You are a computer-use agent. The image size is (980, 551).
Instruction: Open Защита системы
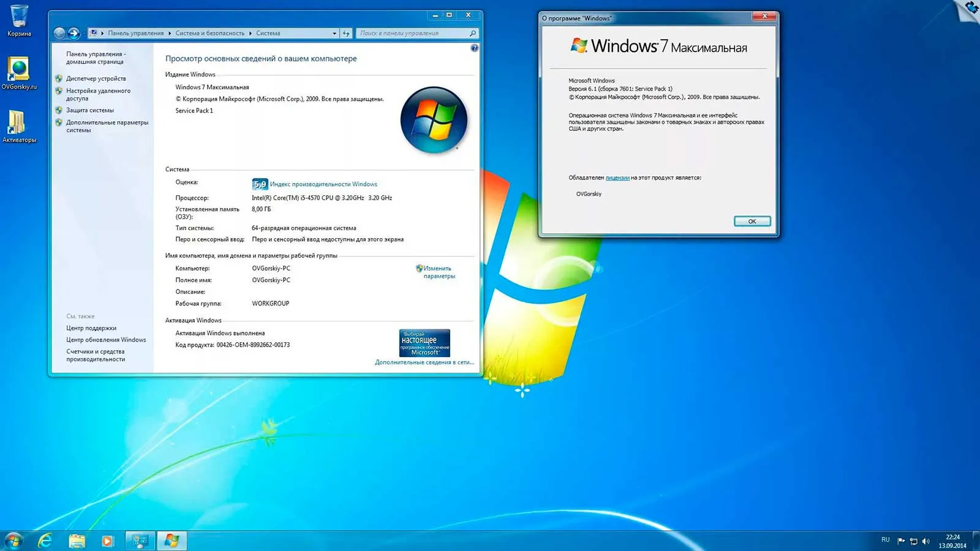(90, 110)
